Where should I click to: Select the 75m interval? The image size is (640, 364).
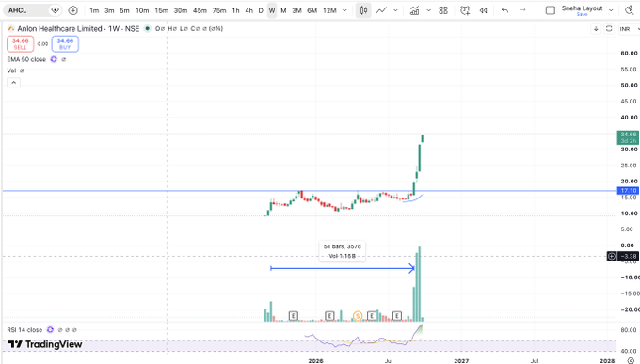[219, 10]
